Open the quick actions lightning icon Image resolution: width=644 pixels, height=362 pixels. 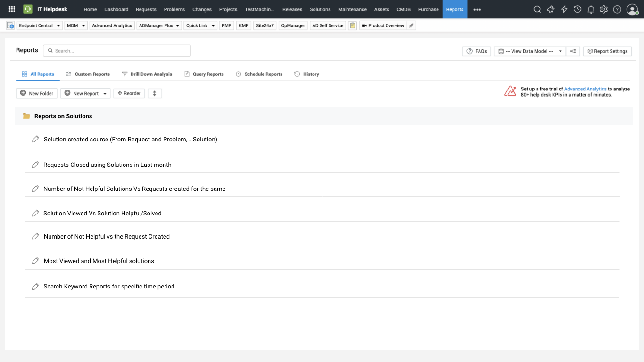point(564,9)
